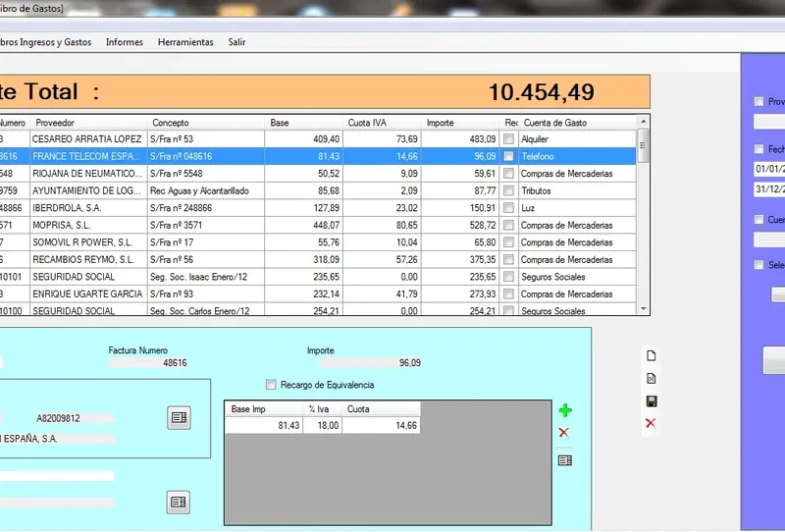
Task: Delete record with the red X under save
Action: [651, 423]
